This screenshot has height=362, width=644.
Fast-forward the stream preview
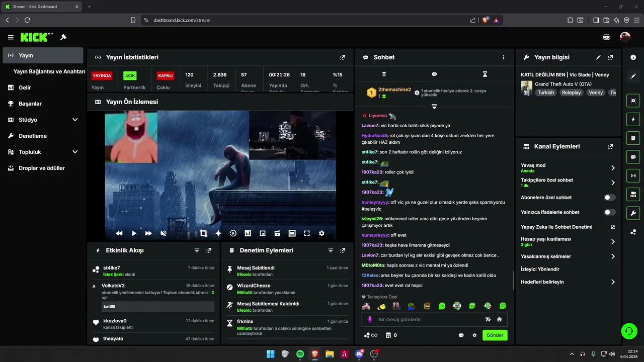pyautogui.click(x=148, y=233)
